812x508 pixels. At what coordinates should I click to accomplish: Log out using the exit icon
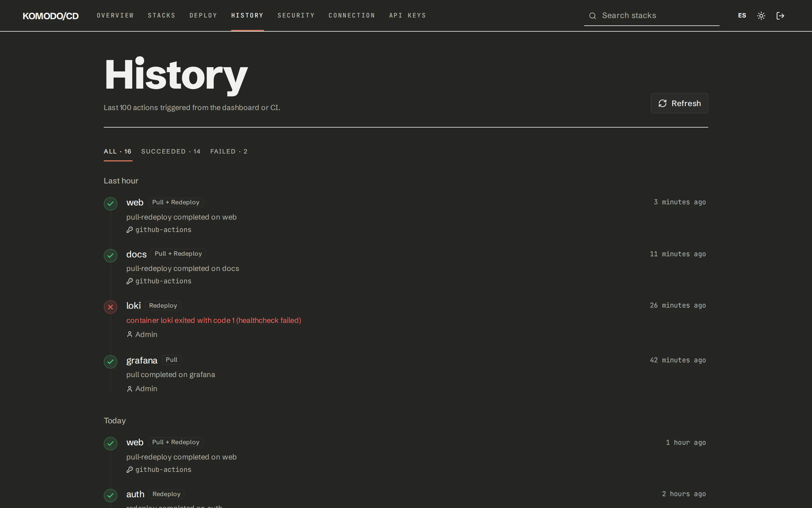point(780,16)
